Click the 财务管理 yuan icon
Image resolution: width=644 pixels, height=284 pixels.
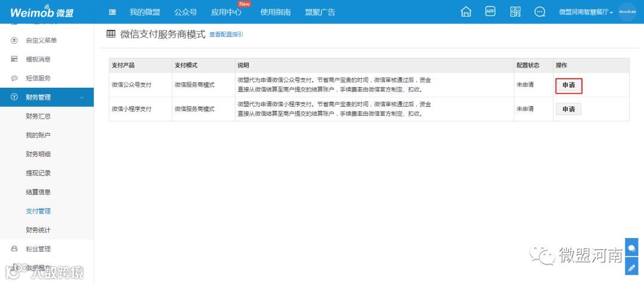click(x=14, y=97)
